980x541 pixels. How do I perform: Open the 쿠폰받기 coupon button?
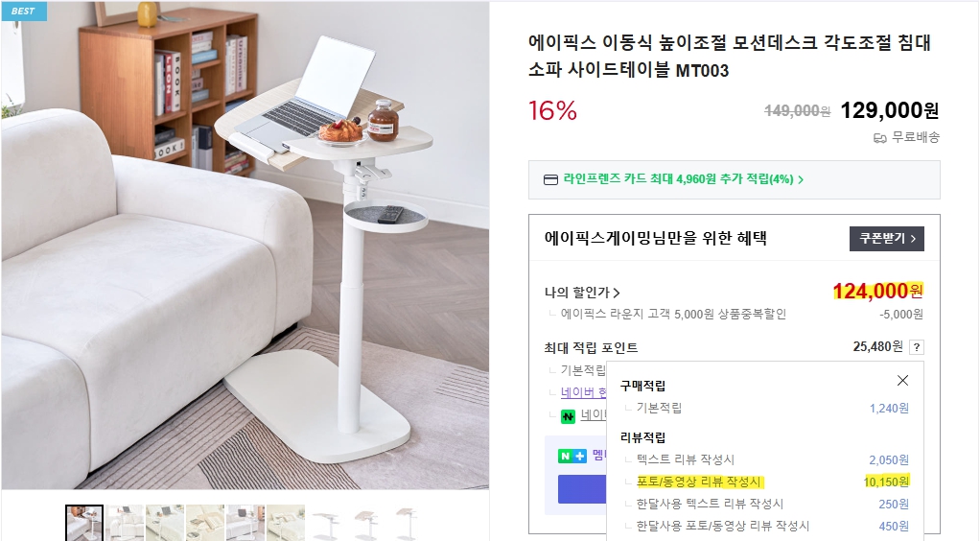[x=886, y=238]
